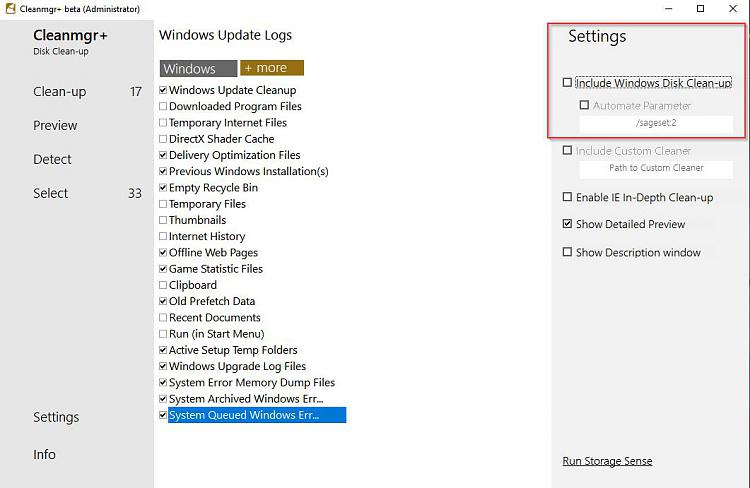Screen dimensions: 750x488
Task: Open the Settings page from sidebar
Action: click(56, 417)
